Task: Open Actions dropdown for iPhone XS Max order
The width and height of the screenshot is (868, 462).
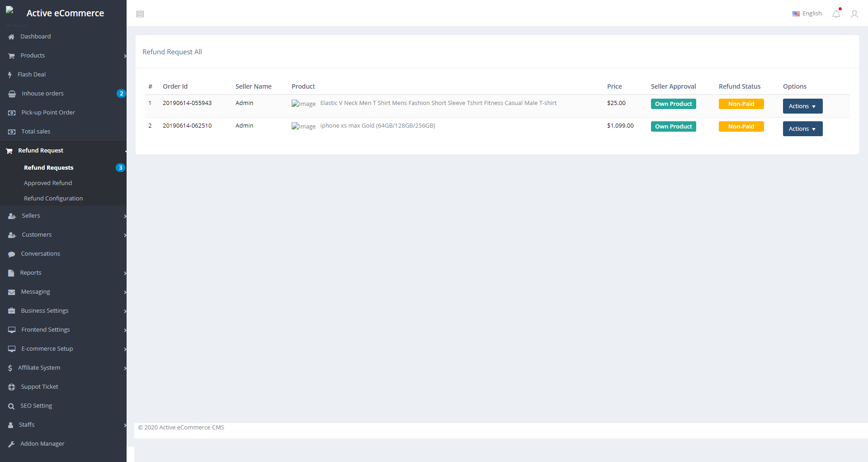Action: coord(802,129)
